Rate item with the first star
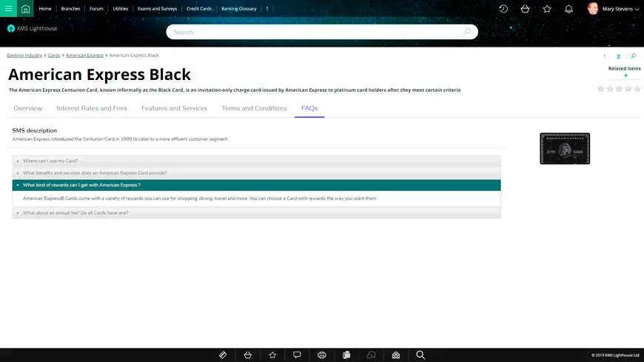The image size is (644, 362). point(600,89)
